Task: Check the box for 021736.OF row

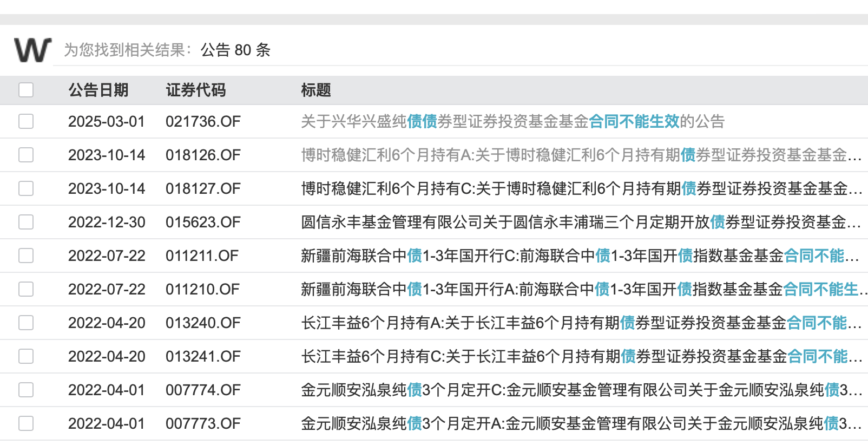Action: click(26, 121)
